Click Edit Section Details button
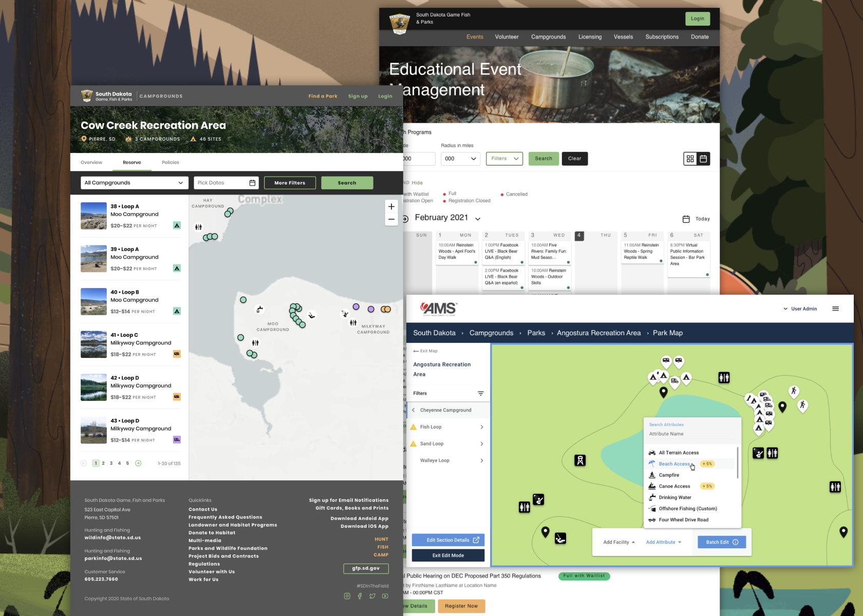The image size is (863, 616). click(448, 540)
